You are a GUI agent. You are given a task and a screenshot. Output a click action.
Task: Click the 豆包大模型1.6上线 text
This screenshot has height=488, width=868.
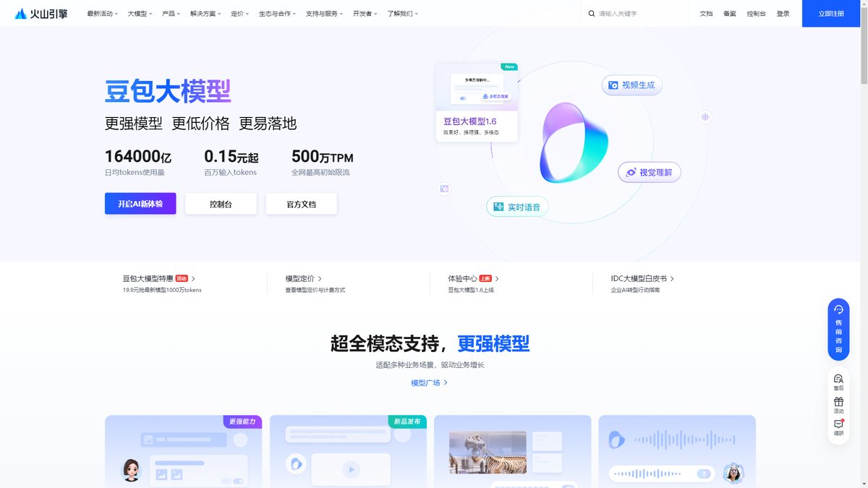[x=471, y=290]
